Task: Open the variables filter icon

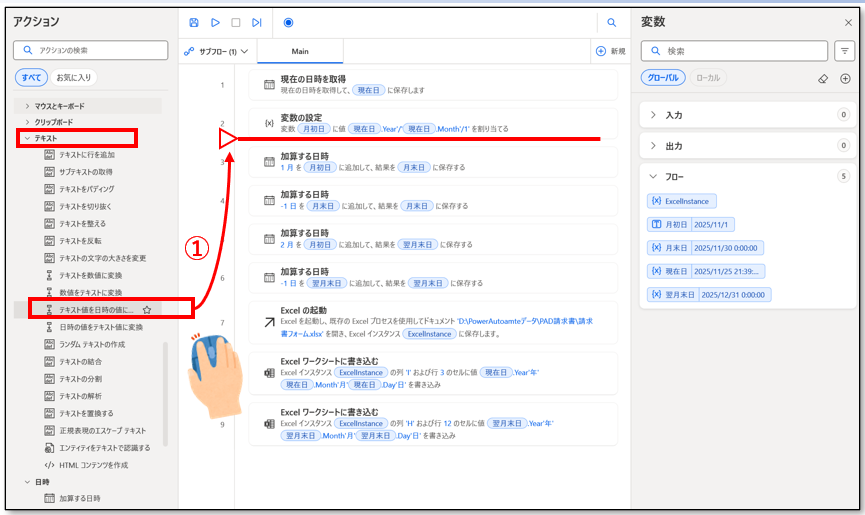Action: [x=845, y=51]
